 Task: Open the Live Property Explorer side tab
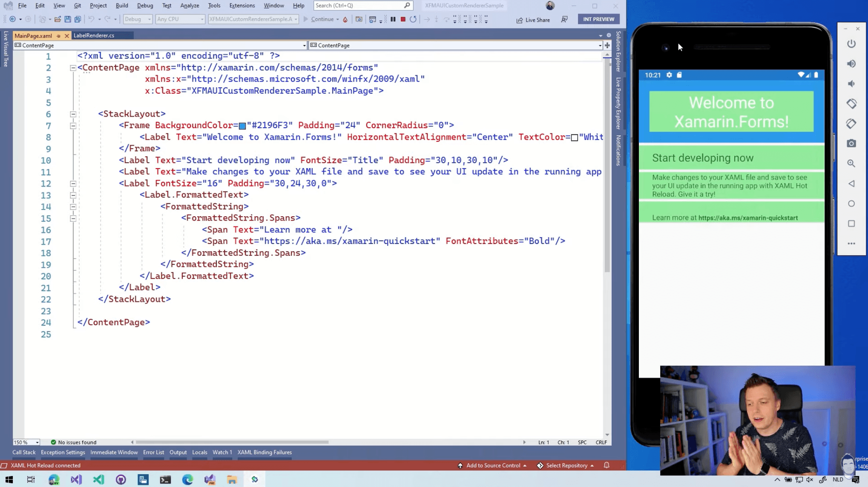618,103
